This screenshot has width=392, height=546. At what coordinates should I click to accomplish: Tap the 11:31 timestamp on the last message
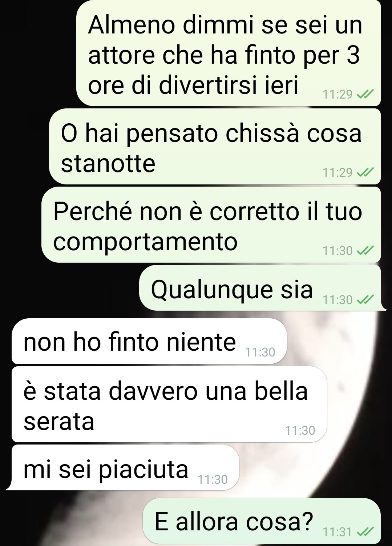[x=338, y=532]
